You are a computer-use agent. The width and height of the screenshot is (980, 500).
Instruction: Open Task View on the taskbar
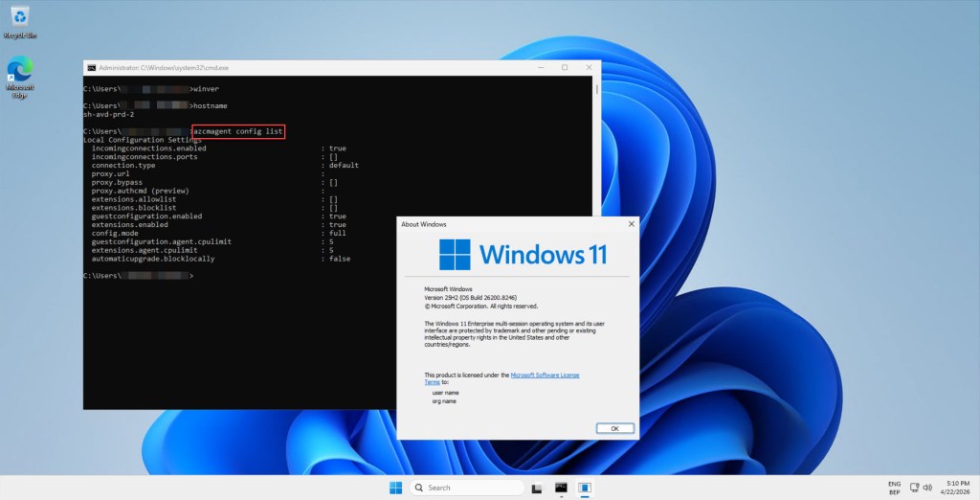coord(538,488)
